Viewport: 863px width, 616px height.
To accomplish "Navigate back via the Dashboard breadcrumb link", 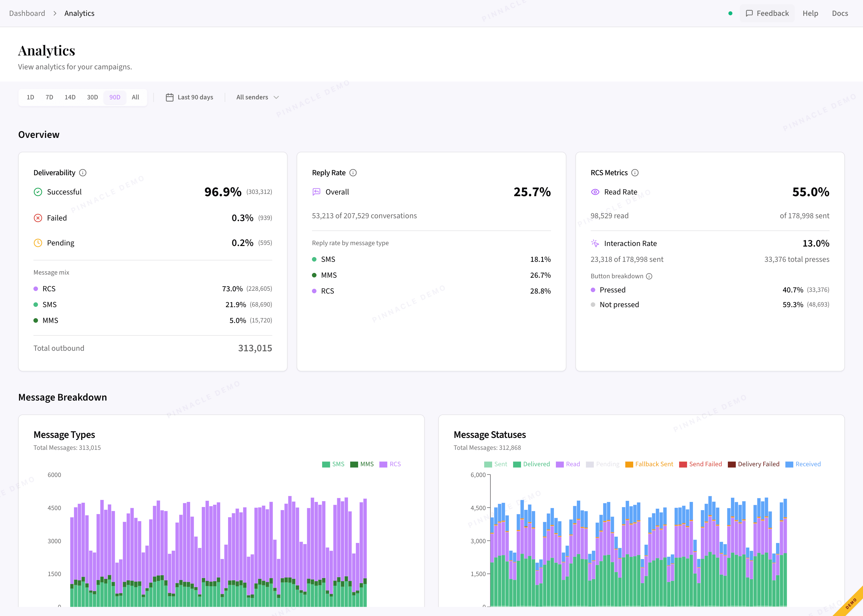I will (27, 13).
